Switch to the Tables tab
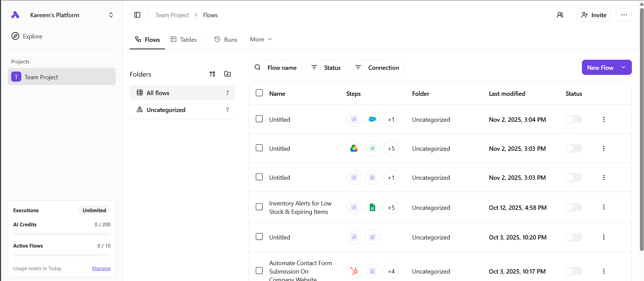This screenshot has width=644, height=281. click(184, 39)
